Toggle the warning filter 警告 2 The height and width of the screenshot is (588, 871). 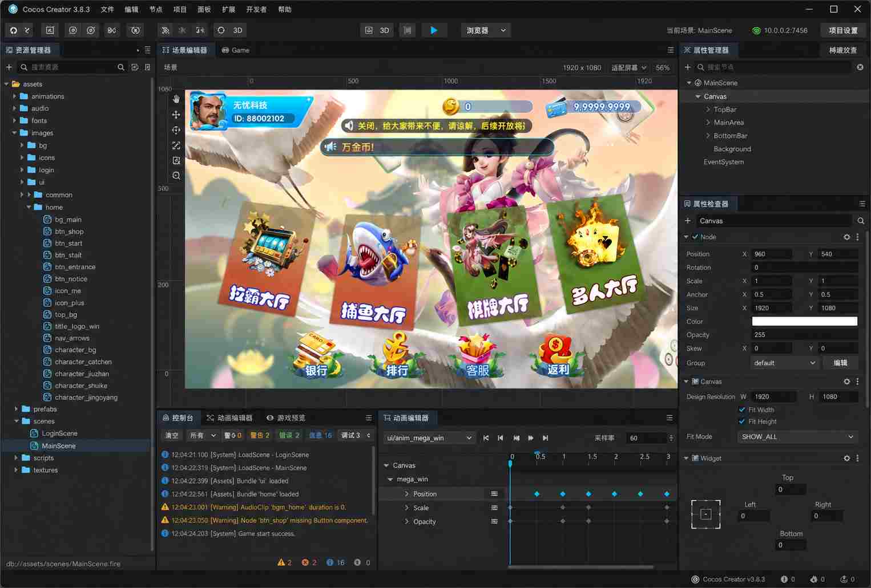pyautogui.click(x=260, y=435)
